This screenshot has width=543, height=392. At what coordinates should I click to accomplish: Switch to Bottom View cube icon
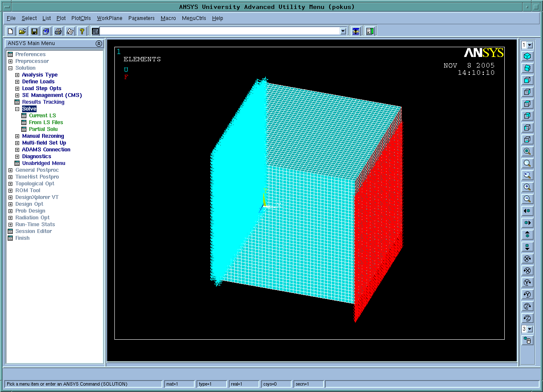click(x=527, y=139)
